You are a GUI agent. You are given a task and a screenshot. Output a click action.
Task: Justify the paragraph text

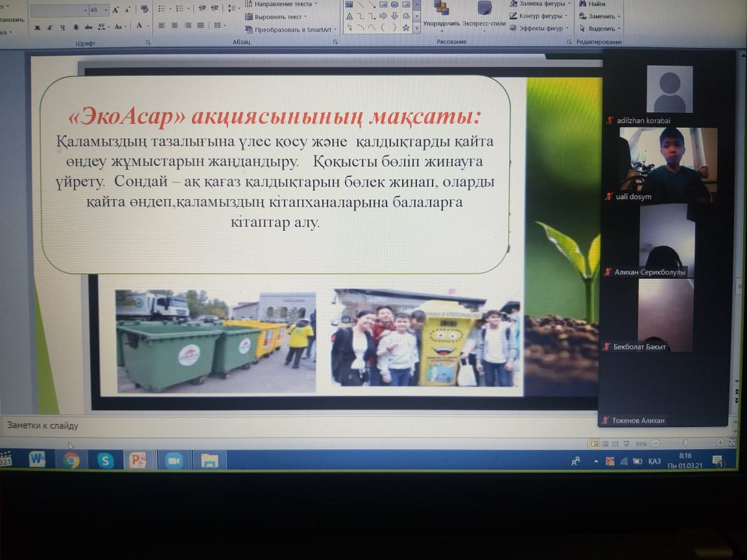coord(200,25)
